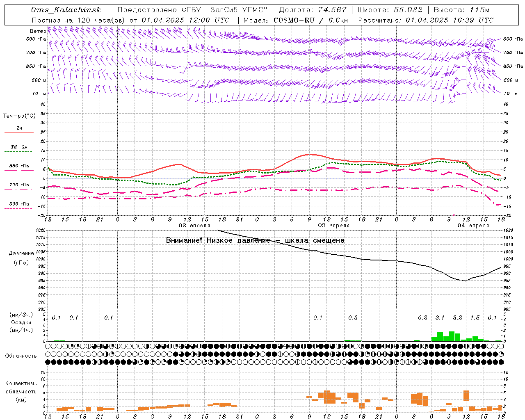This screenshot has height=420, width=525.
Task: Click the model name COSMO-RU / 6.6км
Action: pyautogui.click(x=310, y=20)
